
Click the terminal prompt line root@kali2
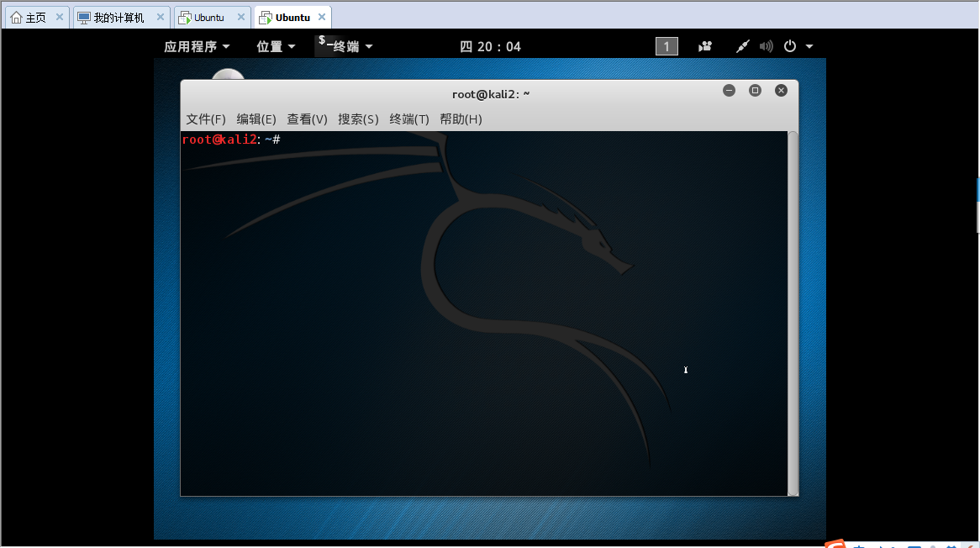[231, 140]
